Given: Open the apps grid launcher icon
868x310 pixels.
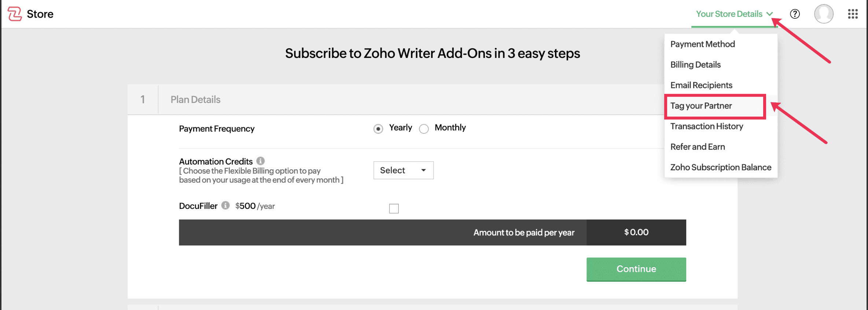Looking at the screenshot, I should click(x=853, y=14).
